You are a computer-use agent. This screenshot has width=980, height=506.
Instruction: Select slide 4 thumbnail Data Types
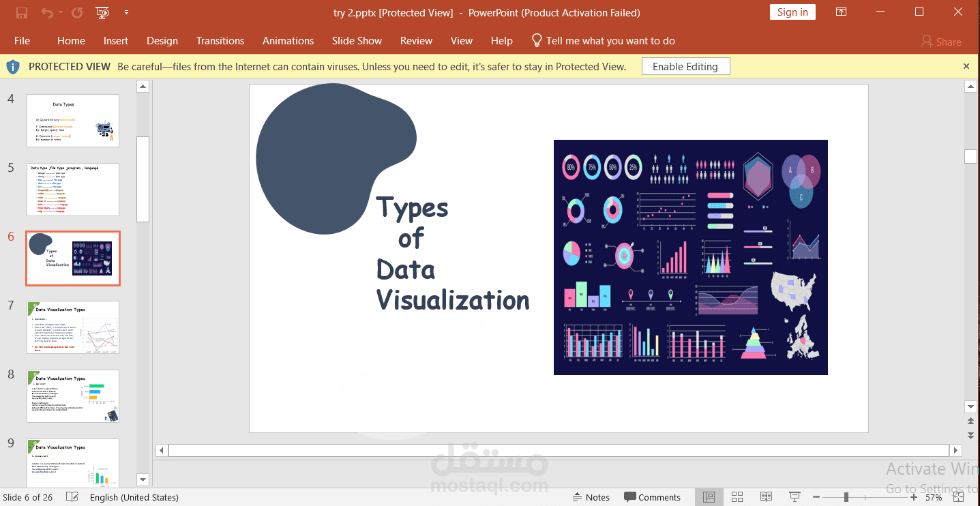(x=73, y=121)
